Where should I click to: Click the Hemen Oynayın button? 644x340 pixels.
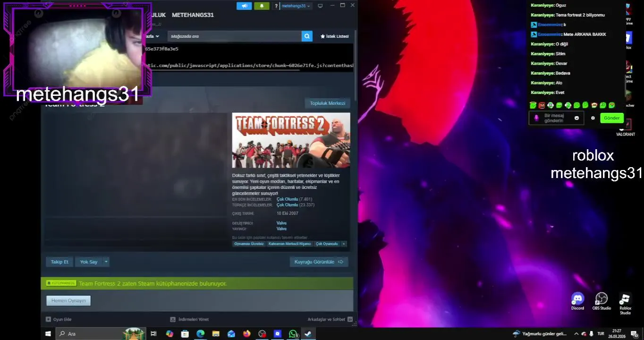68,300
